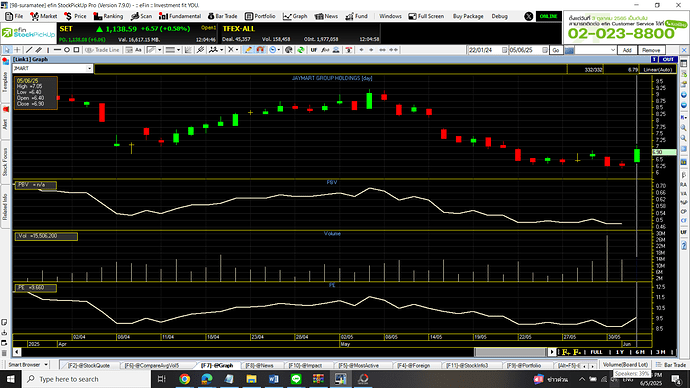Toggle the Linear(Auto) scale mode
690x388 pixels.
click(x=657, y=70)
